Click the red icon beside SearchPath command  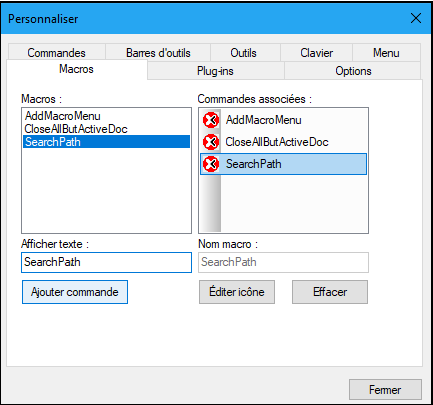pos(211,164)
